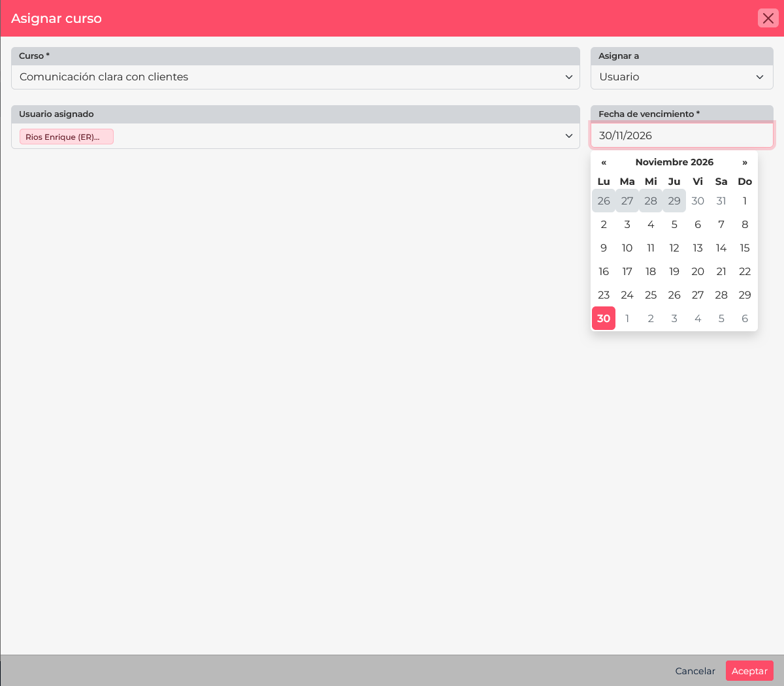Screen dimensions: 784x686
Task: Click the highlighted day 30 in calendar
Action: tap(604, 319)
